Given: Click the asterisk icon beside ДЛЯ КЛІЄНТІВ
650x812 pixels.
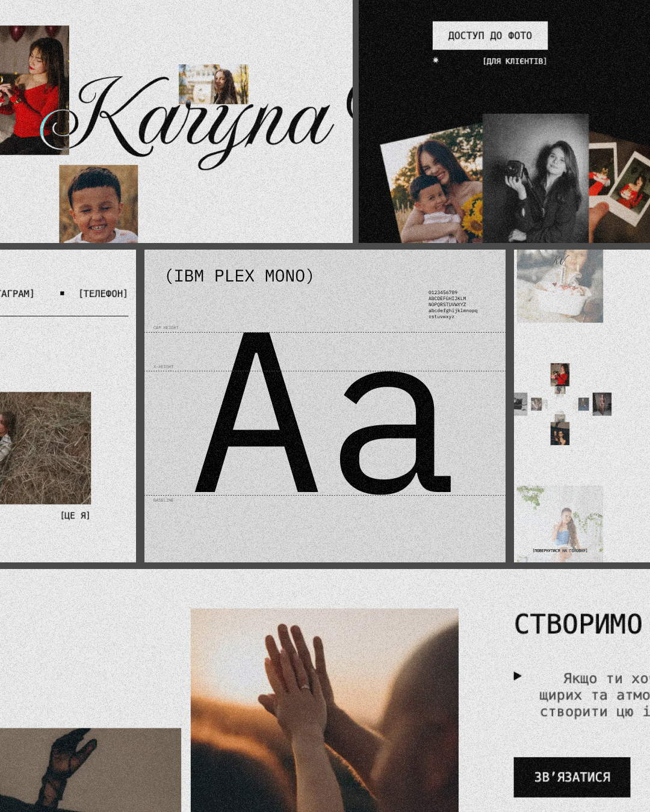Looking at the screenshot, I should [x=436, y=60].
